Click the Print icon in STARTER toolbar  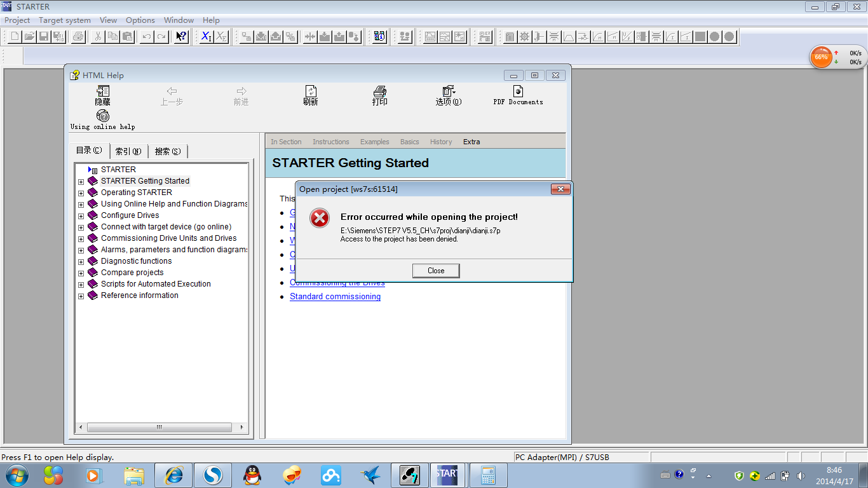[78, 36]
